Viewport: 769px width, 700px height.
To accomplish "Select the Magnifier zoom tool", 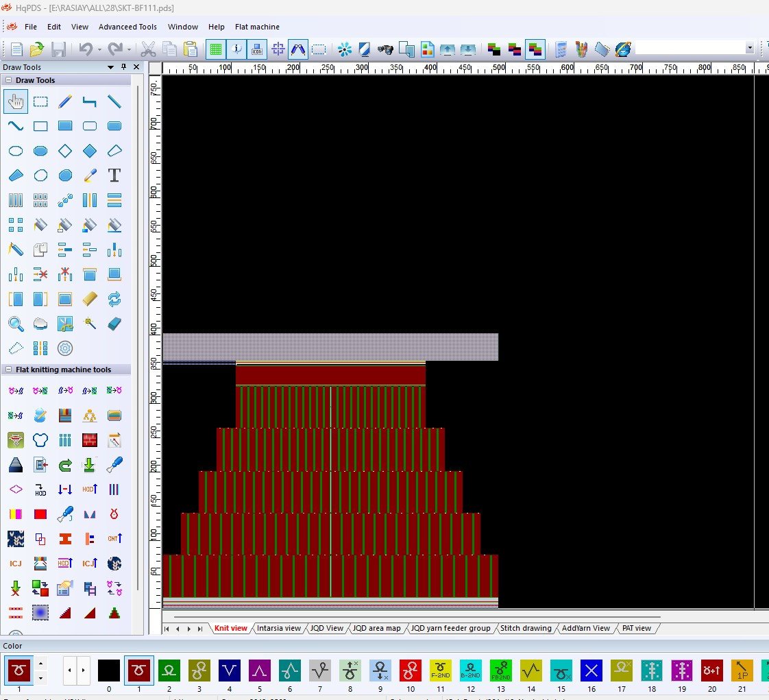I will (16, 324).
